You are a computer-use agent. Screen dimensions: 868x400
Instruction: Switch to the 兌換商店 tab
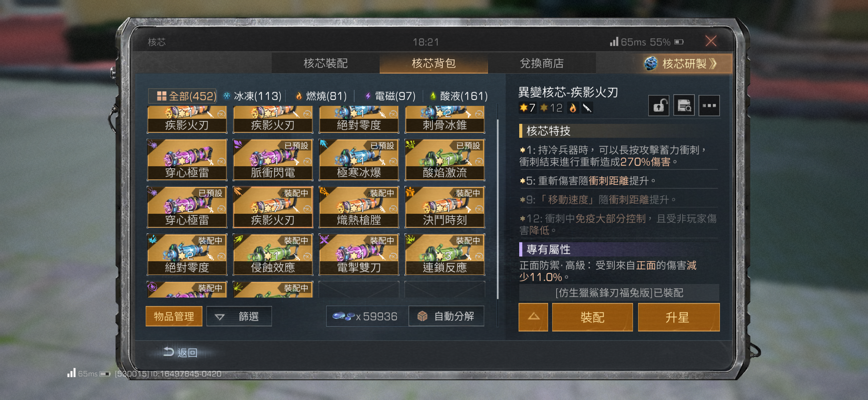tap(542, 63)
